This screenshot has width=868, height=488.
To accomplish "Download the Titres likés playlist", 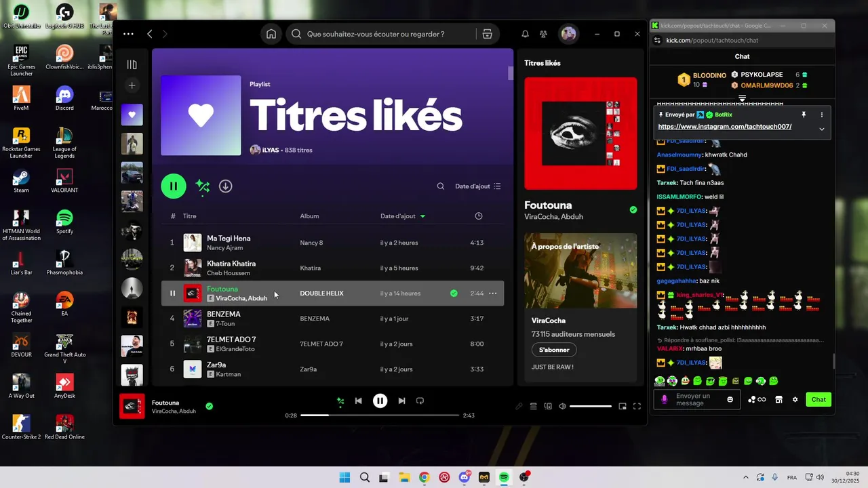I will click(226, 186).
